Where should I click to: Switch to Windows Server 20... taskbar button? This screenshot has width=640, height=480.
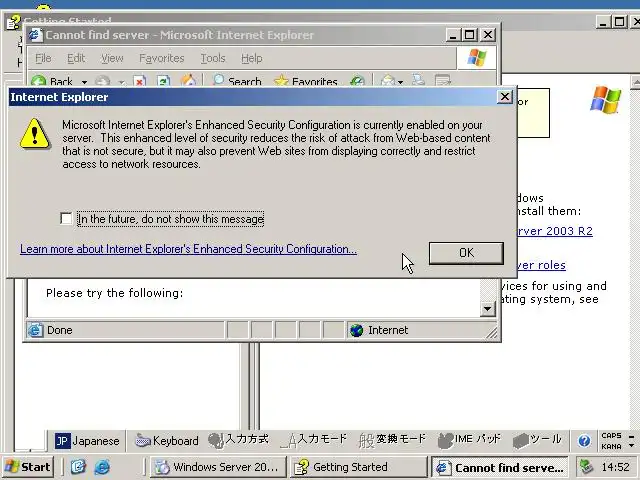tap(219, 467)
